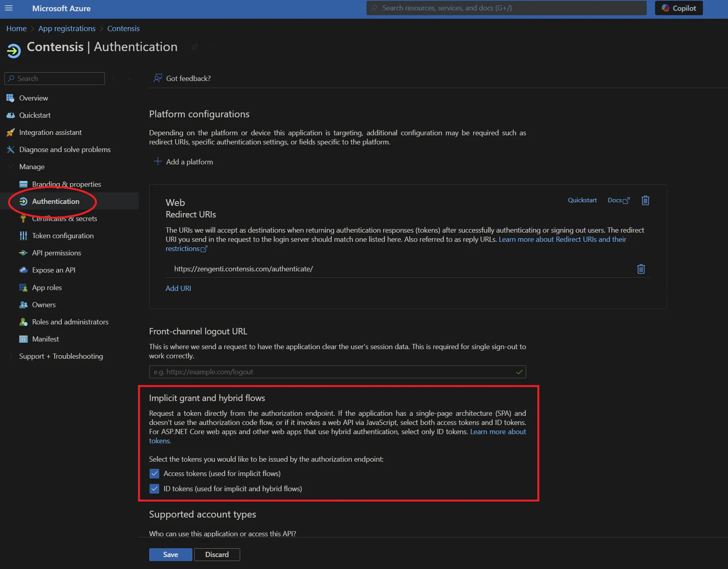Uncheck Access tokens for implicit flows
This screenshot has height=569, width=728.
[154, 474]
